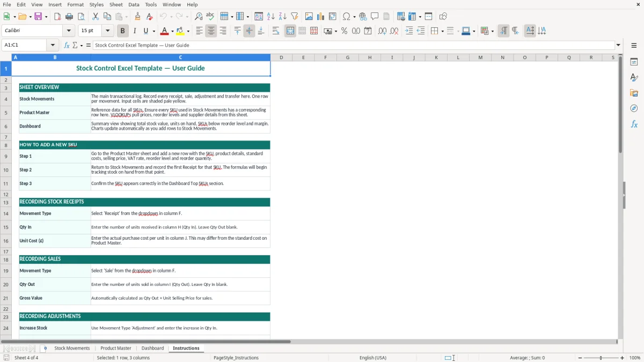Click the Clear Direct Formatting icon
The height and width of the screenshot is (362, 644).
coord(150,17)
